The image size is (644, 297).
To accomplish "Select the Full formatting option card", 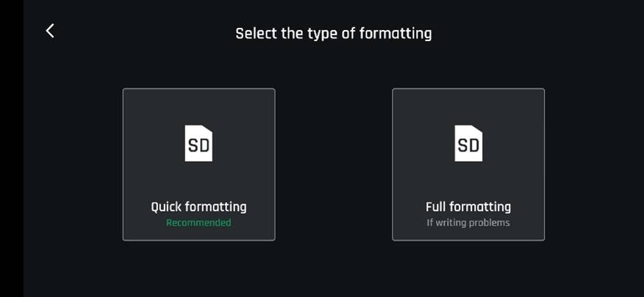I will (x=468, y=164).
